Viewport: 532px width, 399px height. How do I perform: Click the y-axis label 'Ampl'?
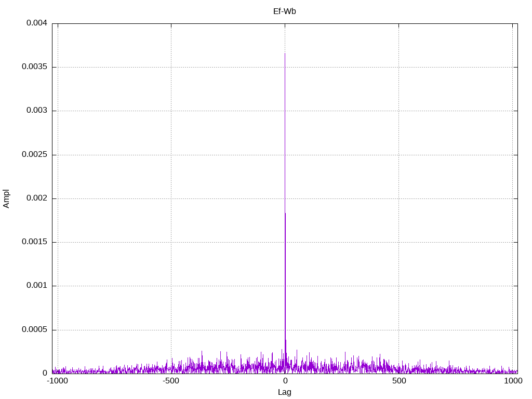tap(6, 199)
